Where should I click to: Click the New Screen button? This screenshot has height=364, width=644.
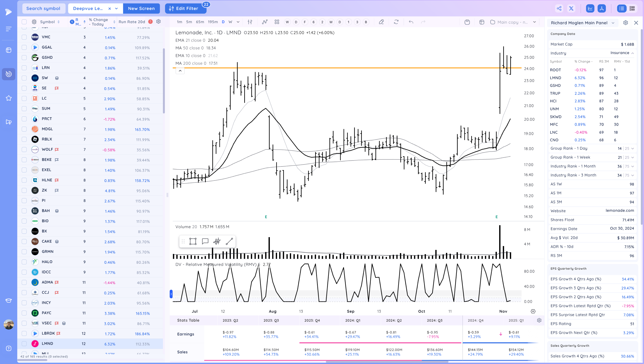point(141,9)
